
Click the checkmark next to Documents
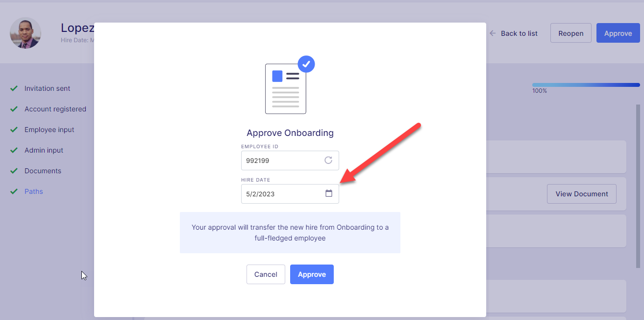14,171
